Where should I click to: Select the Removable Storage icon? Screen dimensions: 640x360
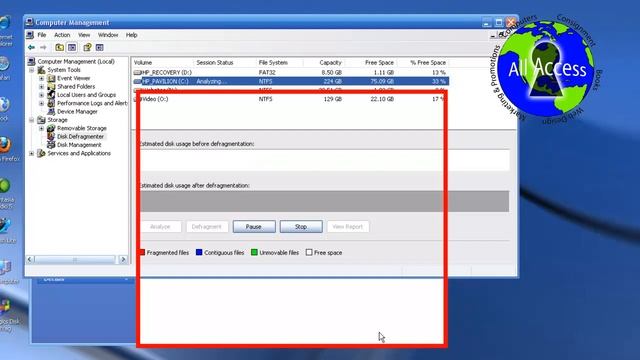51,128
